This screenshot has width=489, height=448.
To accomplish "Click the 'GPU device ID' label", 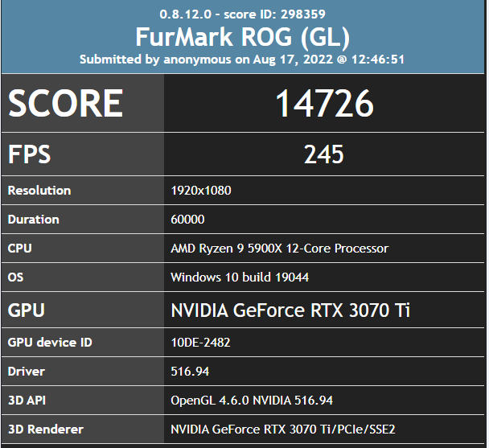I will (x=50, y=343).
